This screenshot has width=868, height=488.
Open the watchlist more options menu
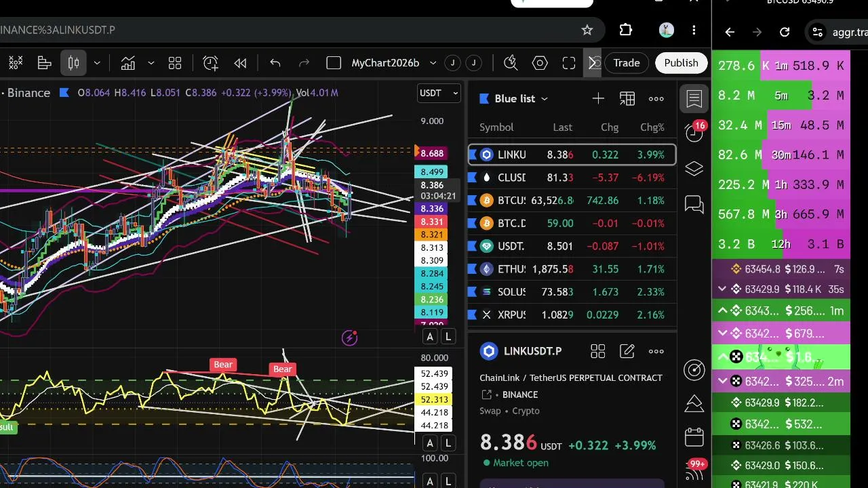656,99
